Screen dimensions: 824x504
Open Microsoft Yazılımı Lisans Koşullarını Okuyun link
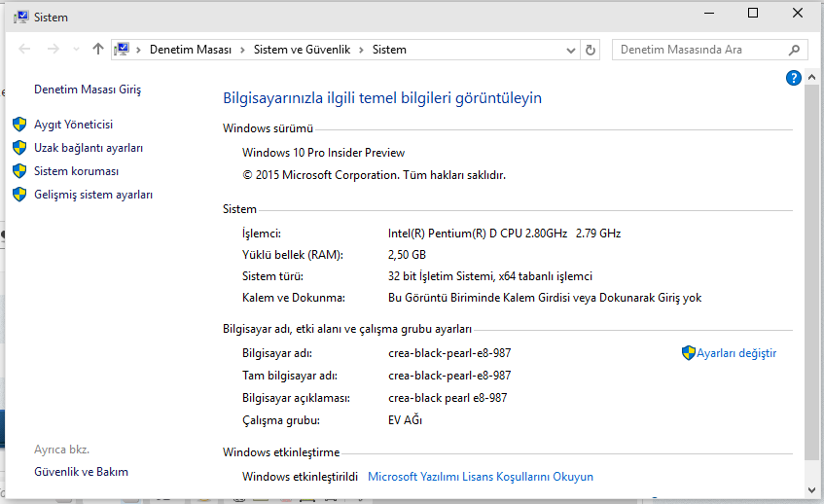pos(481,477)
